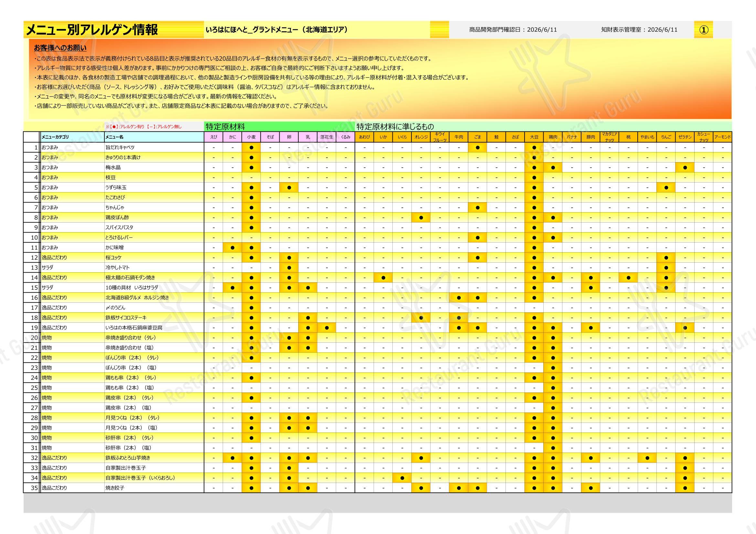Click the やまいも dot in 鉄板ふわとろ山芋焼き row
This screenshot has height=534, width=756.
[x=647, y=458]
